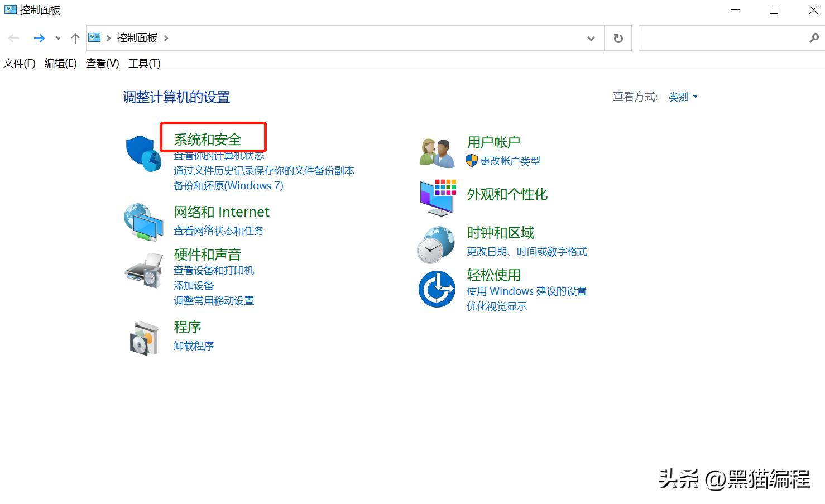
Task: Click the 网络和 Internet monitor icon
Action: 143,221
